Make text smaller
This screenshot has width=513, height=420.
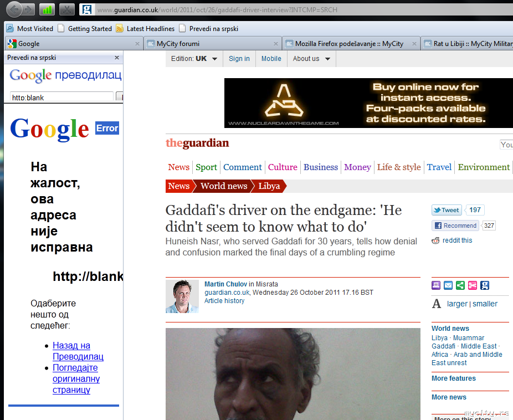click(x=485, y=304)
